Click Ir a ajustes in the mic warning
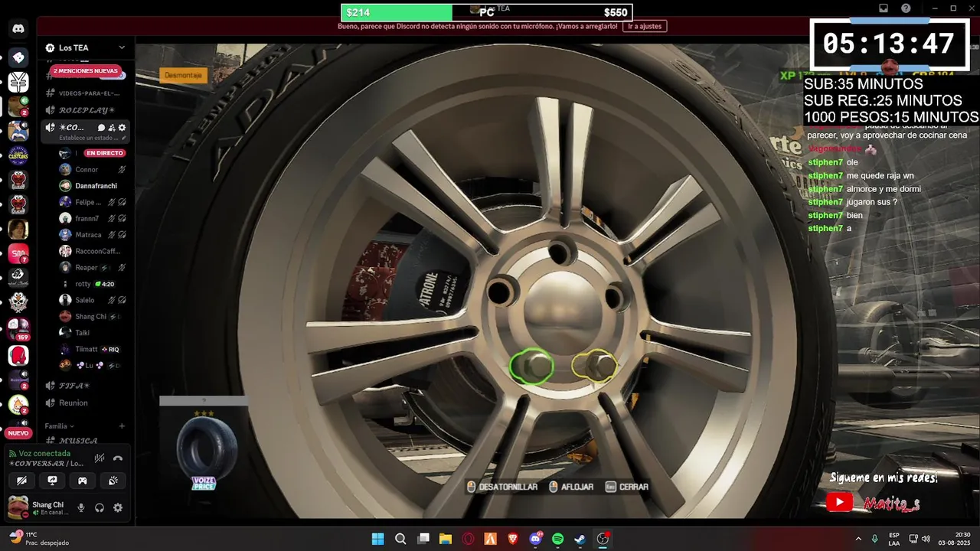This screenshot has width=980, height=551. coord(645,26)
